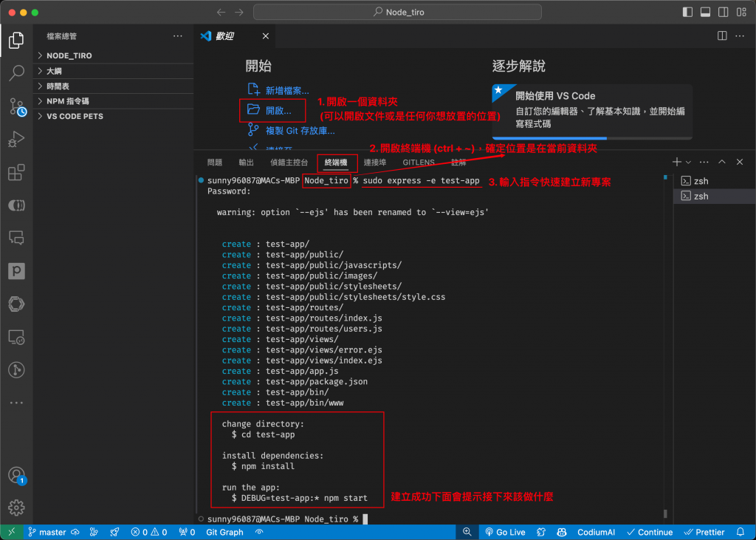Switch to the GITLENS panel tab
This screenshot has width=756, height=540.
(419, 163)
